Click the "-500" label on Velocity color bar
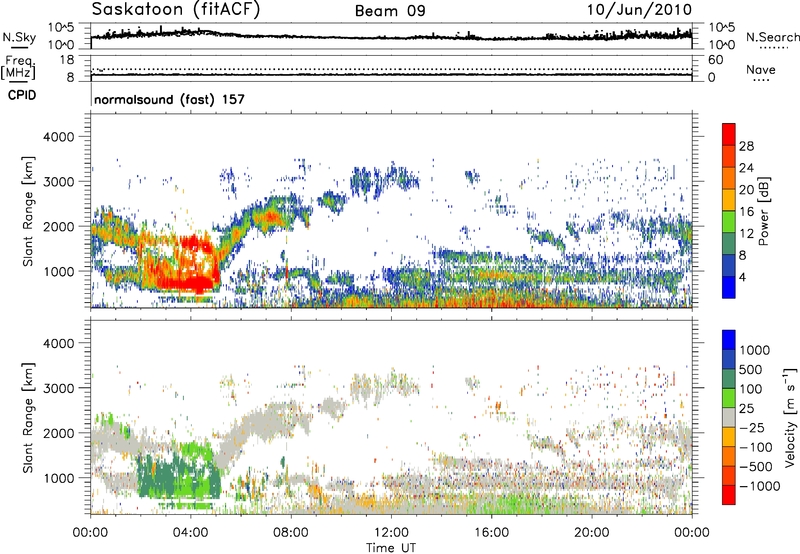This screenshot has width=800, height=554. click(756, 466)
